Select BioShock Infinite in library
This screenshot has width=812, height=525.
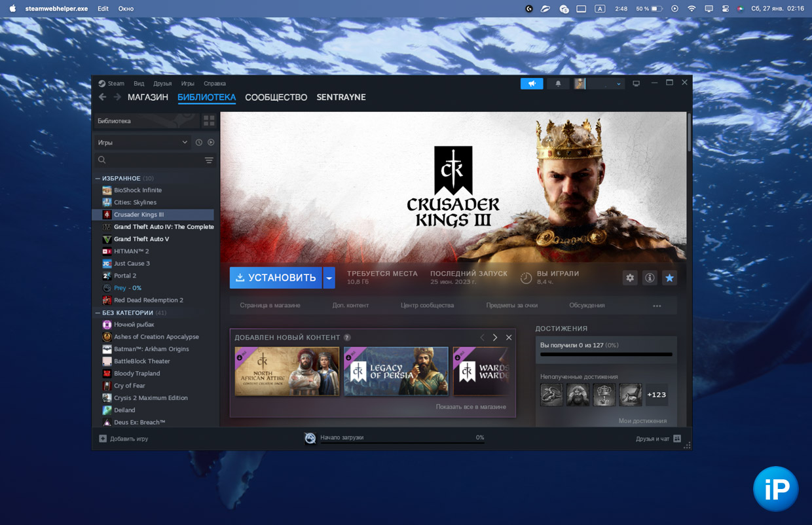154,190
